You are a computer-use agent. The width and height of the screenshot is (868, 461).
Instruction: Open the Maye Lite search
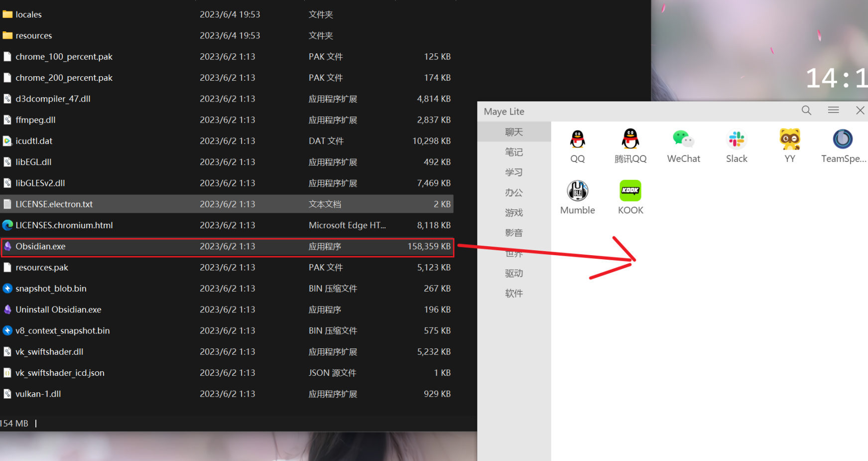tap(806, 111)
